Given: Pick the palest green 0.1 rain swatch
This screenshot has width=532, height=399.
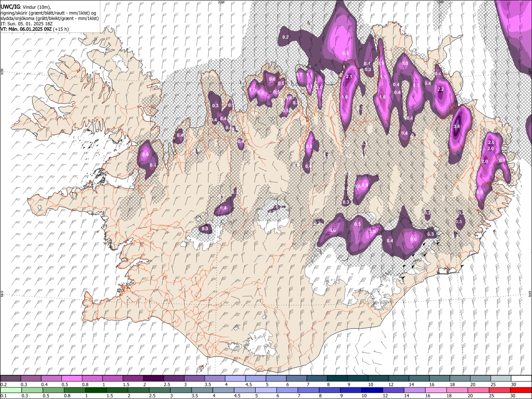Looking at the screenshot, I should [11, 390].
